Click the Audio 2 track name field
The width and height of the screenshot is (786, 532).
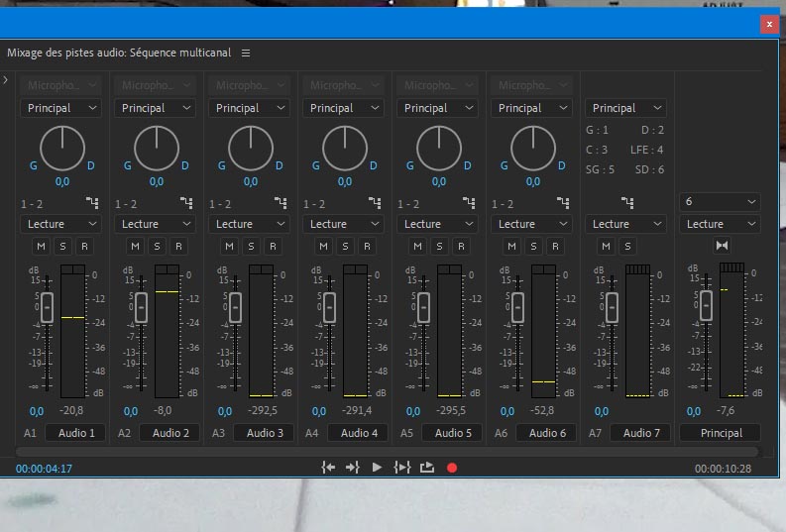[x=169, y=433]
